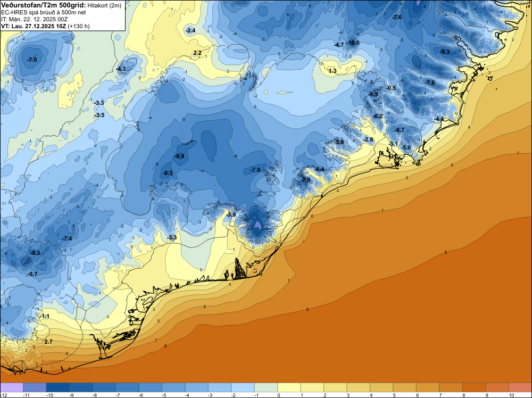The height and width of the screenshot is (398, 532).
Task: Select the '-3.9' temperature label
Action: (231, 214)
